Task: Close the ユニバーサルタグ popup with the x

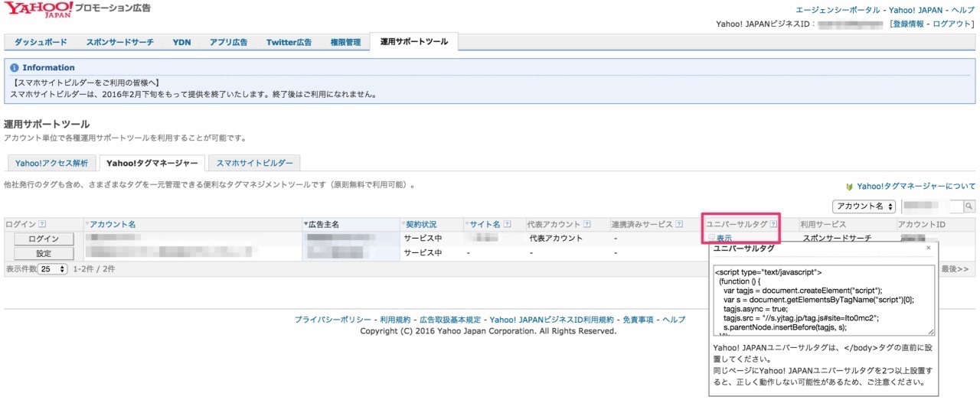Action: point(928,248)
